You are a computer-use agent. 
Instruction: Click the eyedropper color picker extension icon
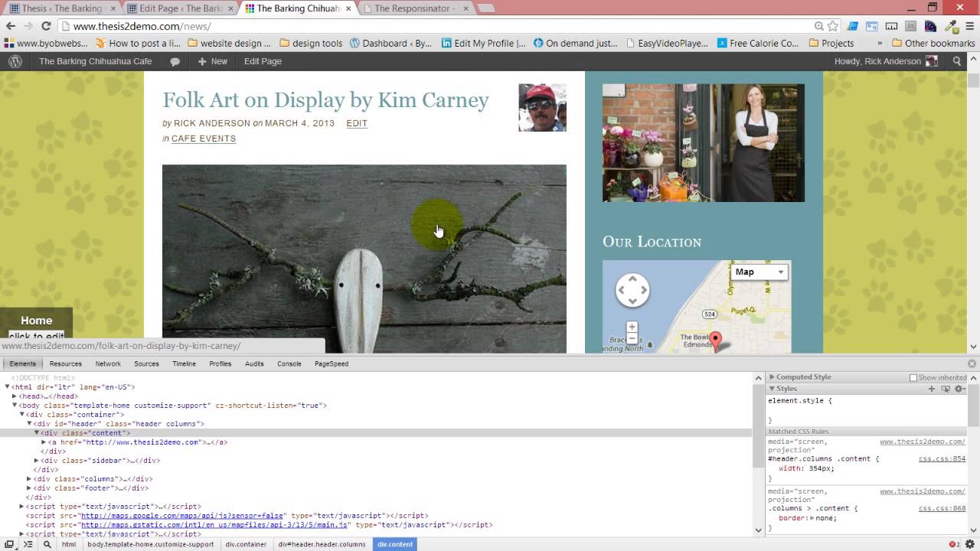tap(952, 26)
